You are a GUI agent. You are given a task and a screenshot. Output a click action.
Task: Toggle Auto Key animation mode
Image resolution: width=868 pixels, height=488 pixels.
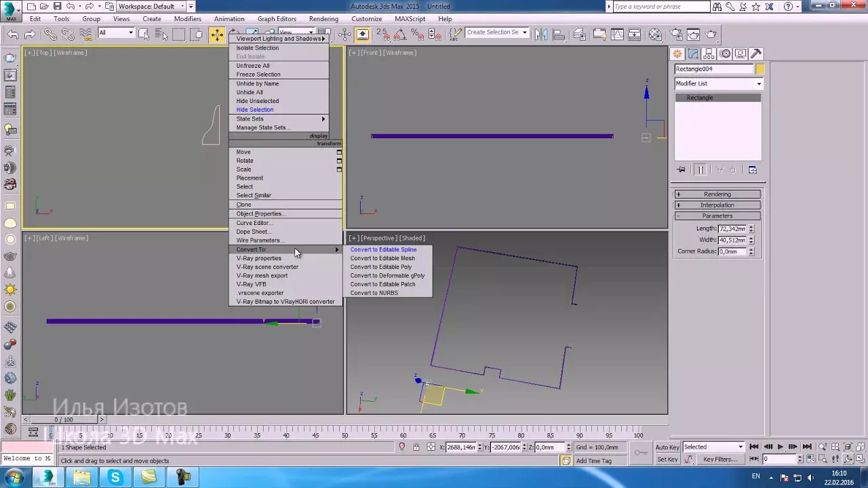click(x=667, y=447)
